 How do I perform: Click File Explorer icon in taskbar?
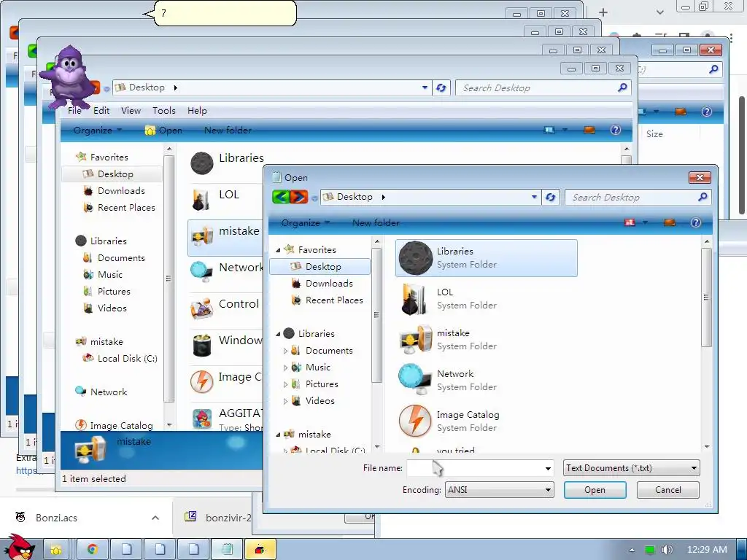pos(56,550)
